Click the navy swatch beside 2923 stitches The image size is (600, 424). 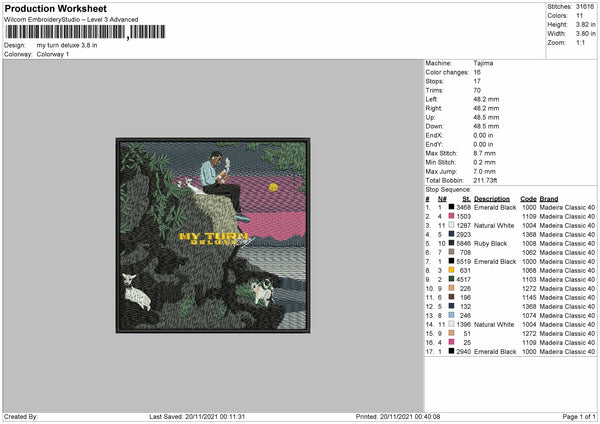click(x=452, y=234)
